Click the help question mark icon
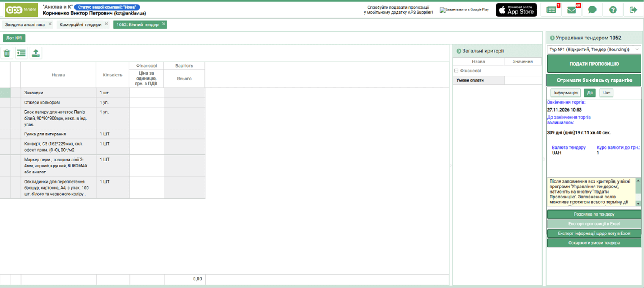644x288 pixels. click(x=613, y=10)
